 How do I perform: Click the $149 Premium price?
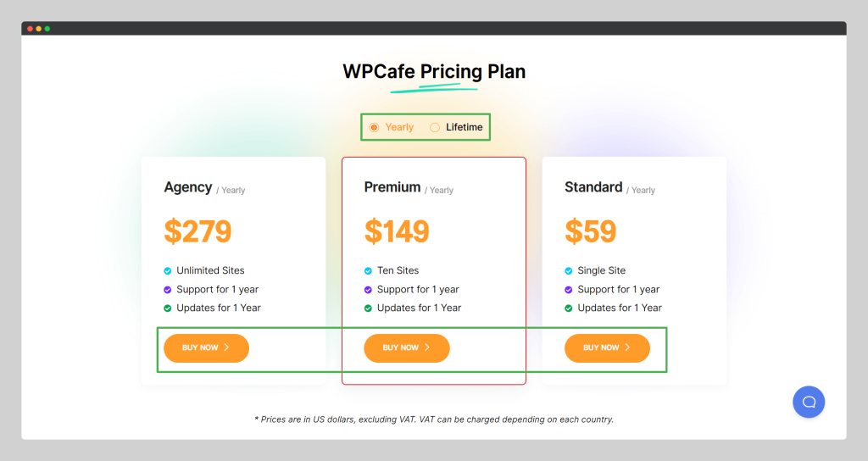tap(397, 231)
